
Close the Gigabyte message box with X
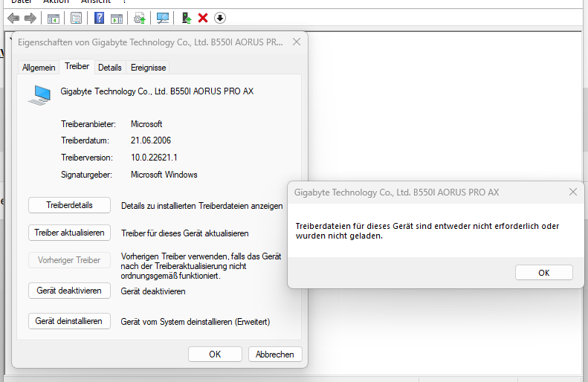(572, 192)
